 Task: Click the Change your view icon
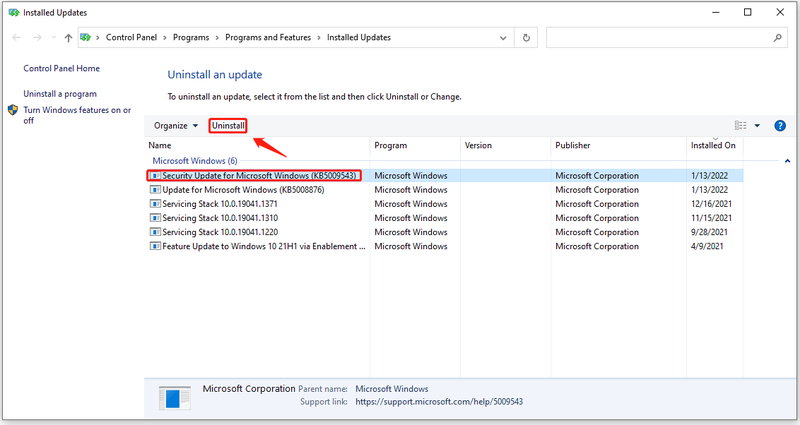740,126
